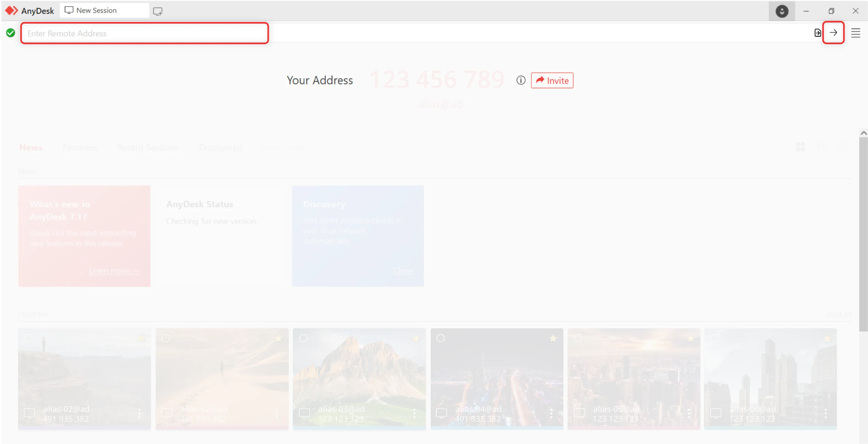The height and width of the screenshot is (444, 868).
Task: Click the green connection status checkmark
Action: coord(10,33)
